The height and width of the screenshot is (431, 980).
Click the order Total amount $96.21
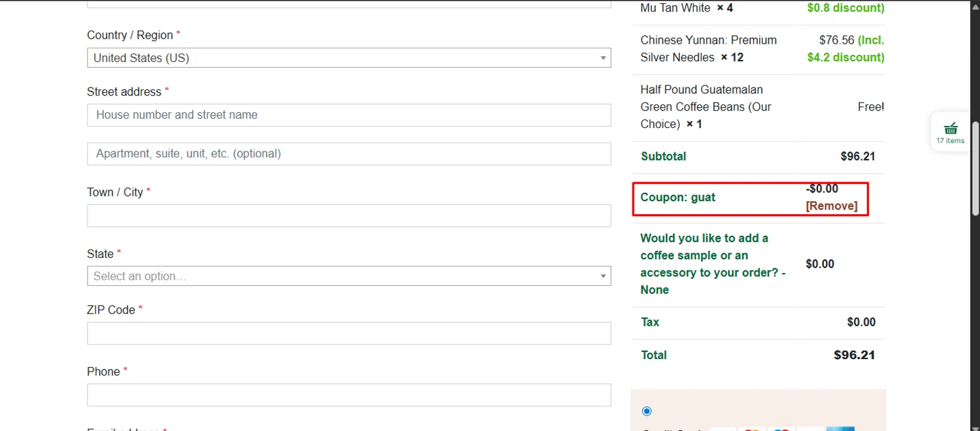pyautogui.click(x=854, y=355)
